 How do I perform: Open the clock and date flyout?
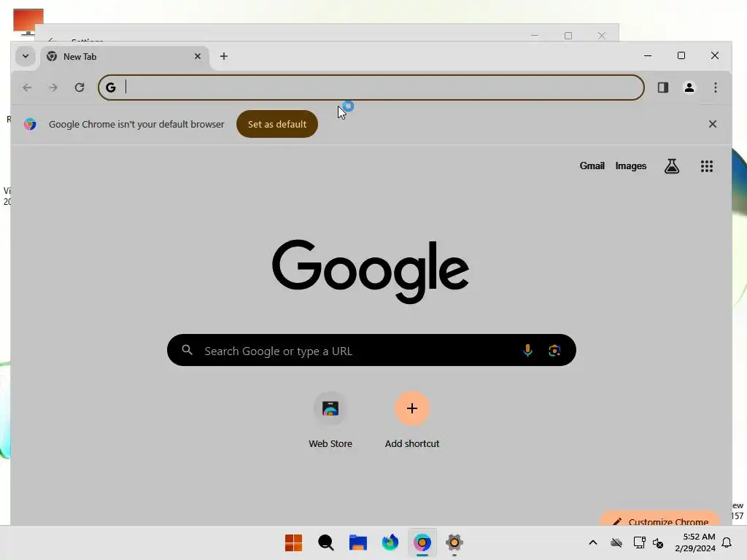pos(695,542)
